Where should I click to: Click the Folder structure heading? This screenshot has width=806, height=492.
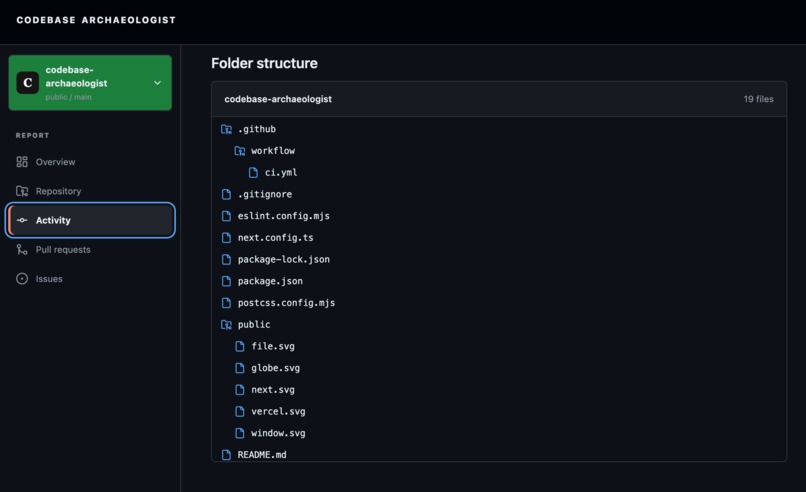coord(264,63)
